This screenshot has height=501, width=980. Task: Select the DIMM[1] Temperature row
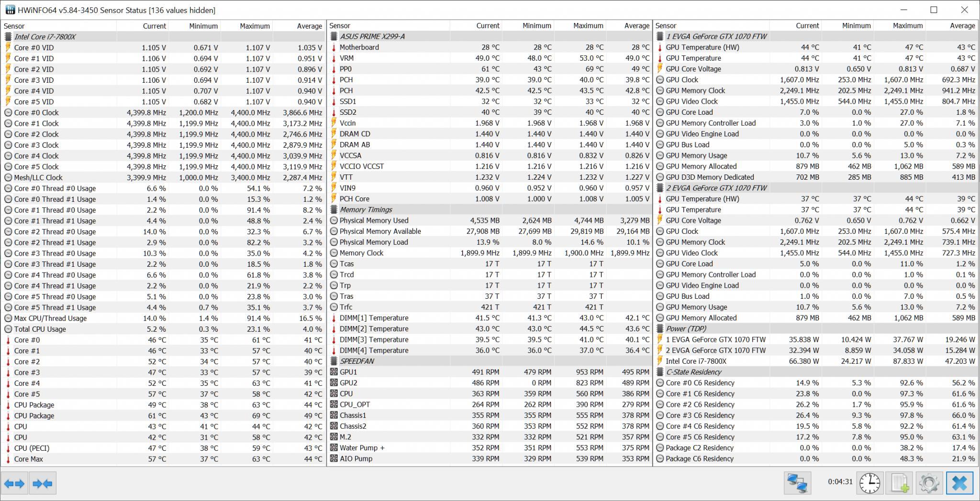[x=490, y=318]
